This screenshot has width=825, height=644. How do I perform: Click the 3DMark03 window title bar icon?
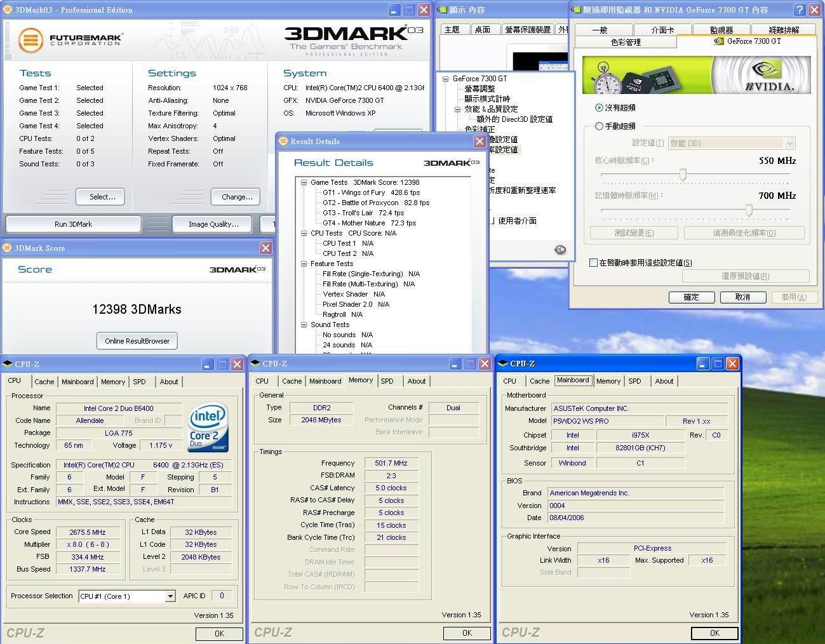(8, 10)
